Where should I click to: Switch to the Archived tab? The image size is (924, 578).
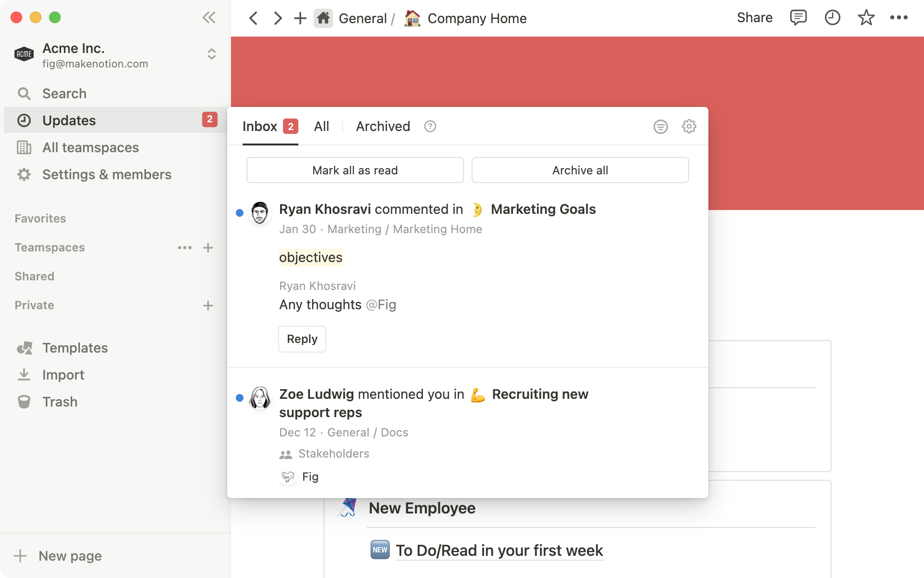[383, 126]
